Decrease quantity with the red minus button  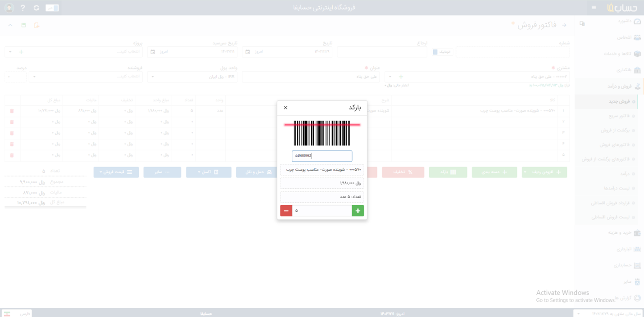coord(286,211)
